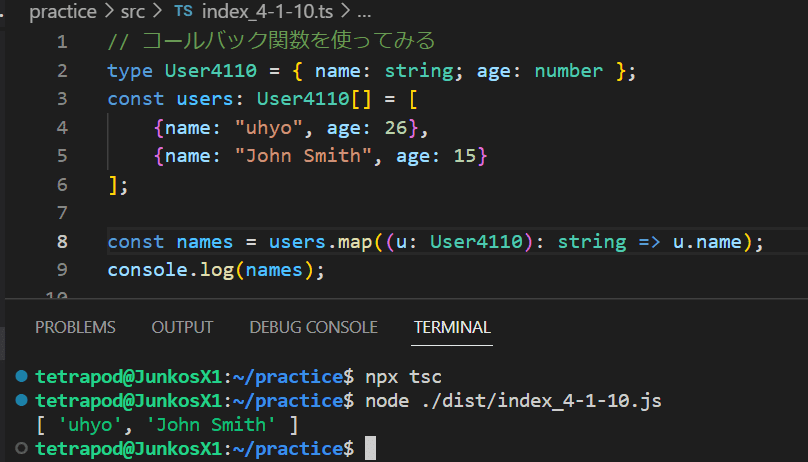This screenshot has width=808, height=462.
Task: Click 'User4110' in the type declaration
Action: [210, 71]
